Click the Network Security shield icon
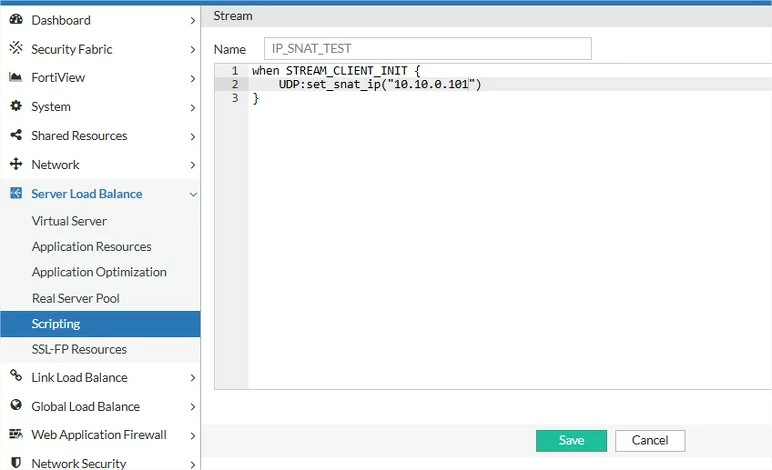This screenshot has height=470, width=772. point(16,463)
